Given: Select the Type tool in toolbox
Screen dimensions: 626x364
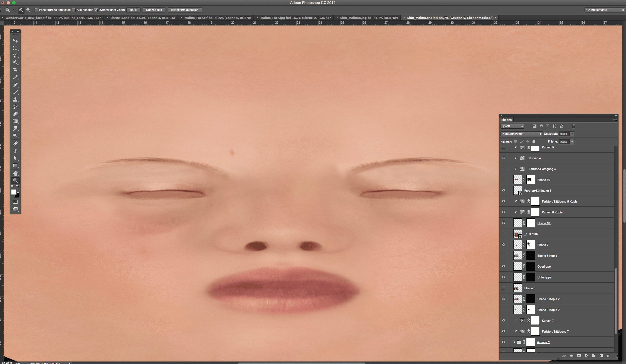Looking at the screenshot, I should click(x=15, y=151).
